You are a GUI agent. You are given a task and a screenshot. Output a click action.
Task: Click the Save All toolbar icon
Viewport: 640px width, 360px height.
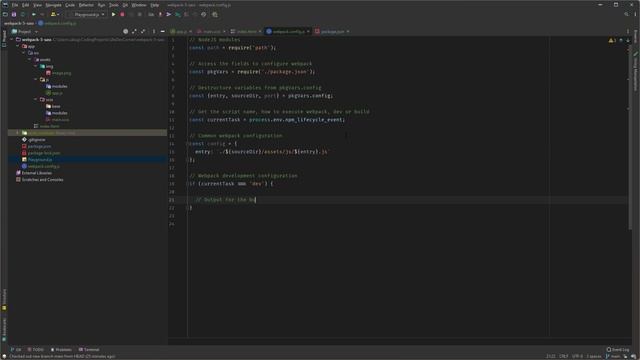pyautogui.click(x=14, y=14)
